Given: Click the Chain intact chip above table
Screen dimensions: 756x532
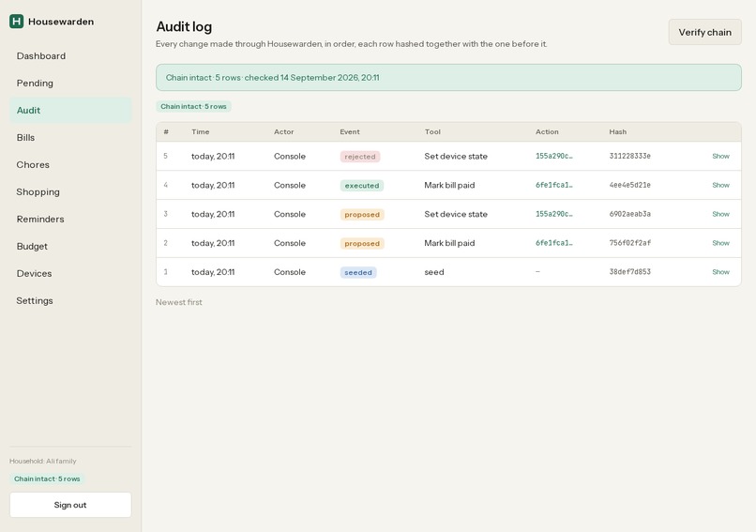Looking at the screenshot, I should pos(193,107).
